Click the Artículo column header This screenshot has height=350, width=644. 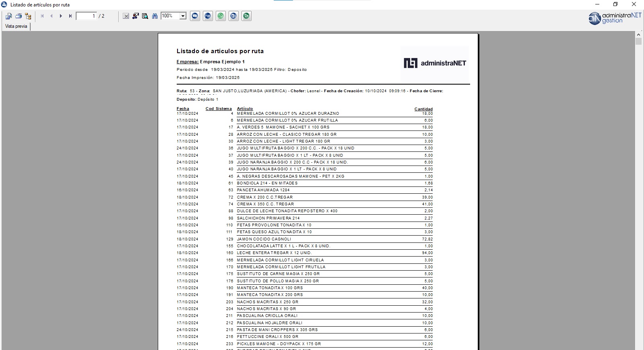point(245,109)
